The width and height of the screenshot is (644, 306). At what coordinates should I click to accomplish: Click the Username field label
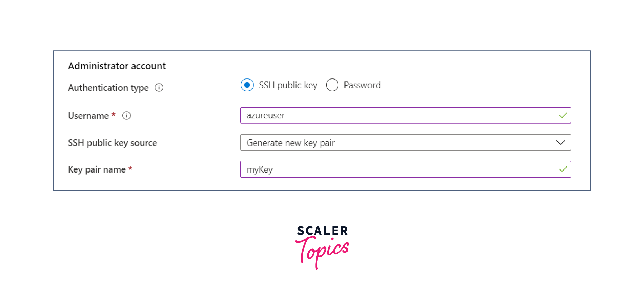[88, 116]
